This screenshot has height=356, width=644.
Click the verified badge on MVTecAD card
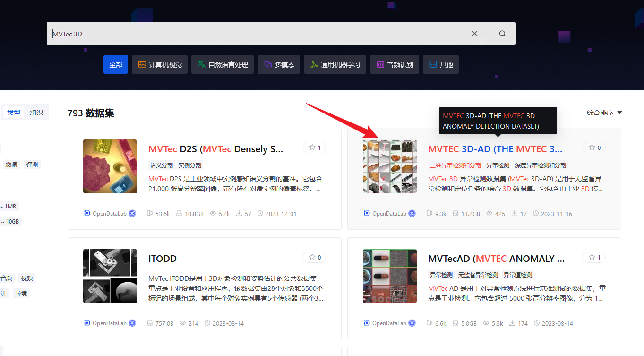coord(412,323)
